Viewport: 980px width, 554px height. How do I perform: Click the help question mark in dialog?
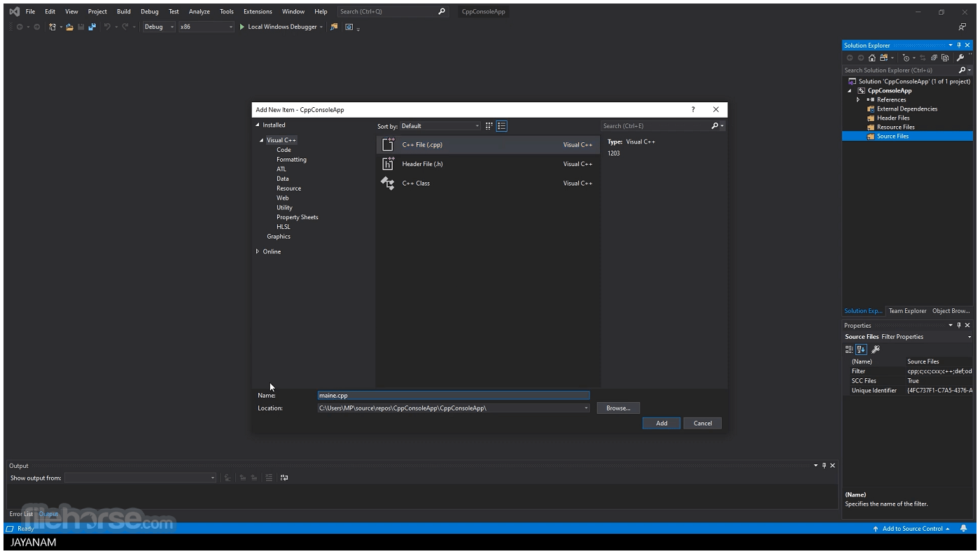(x=693, y=109)
